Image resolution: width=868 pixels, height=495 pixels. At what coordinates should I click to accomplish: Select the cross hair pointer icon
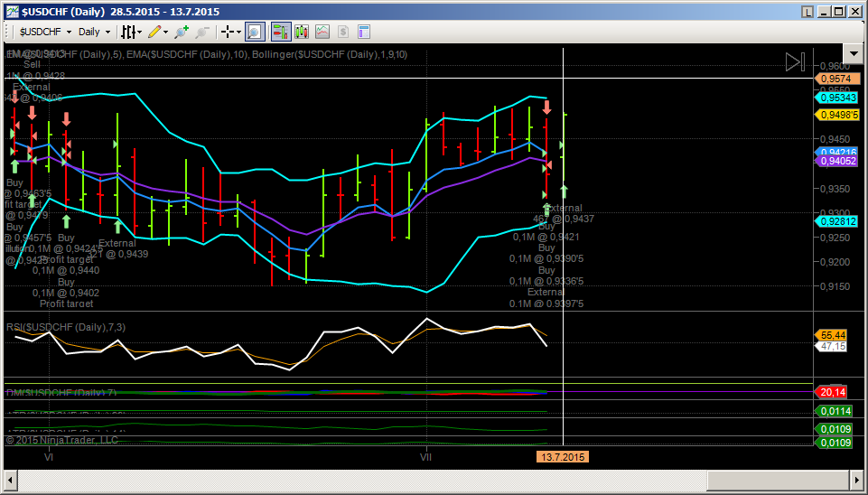pyautogui.click(x=227, y=32)
